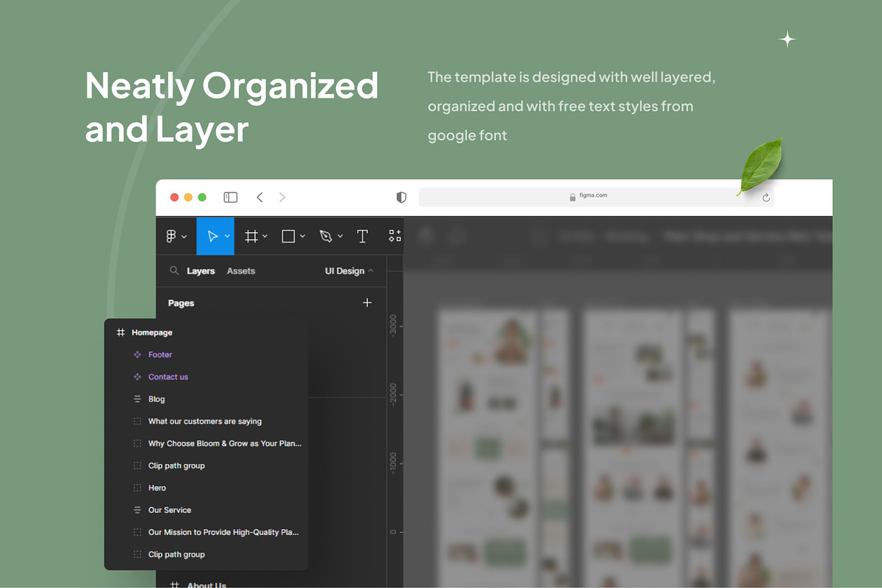Switch to the Layers tab
This screenshot has width=882, height=588.
tap(201, 270)
